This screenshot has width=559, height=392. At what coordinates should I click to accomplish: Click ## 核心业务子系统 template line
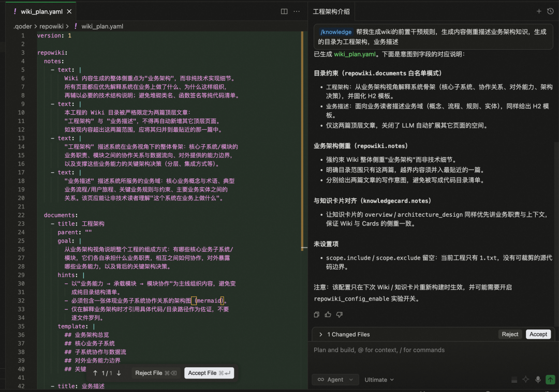pos(90,343)
